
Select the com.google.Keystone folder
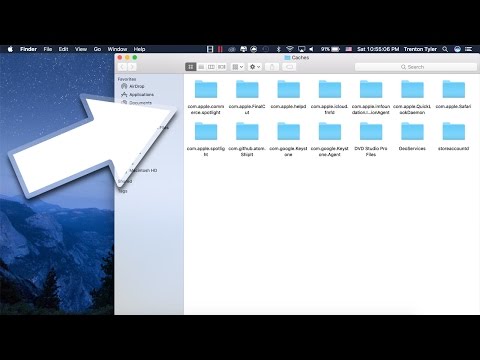pyautogui.click(x=288, y=139)
